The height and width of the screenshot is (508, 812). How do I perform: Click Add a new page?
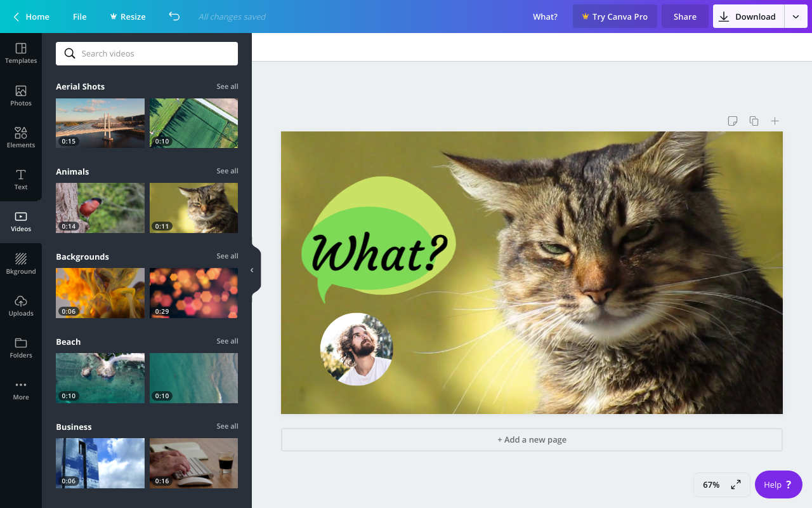pyautogui.click(x=532, y=439)
